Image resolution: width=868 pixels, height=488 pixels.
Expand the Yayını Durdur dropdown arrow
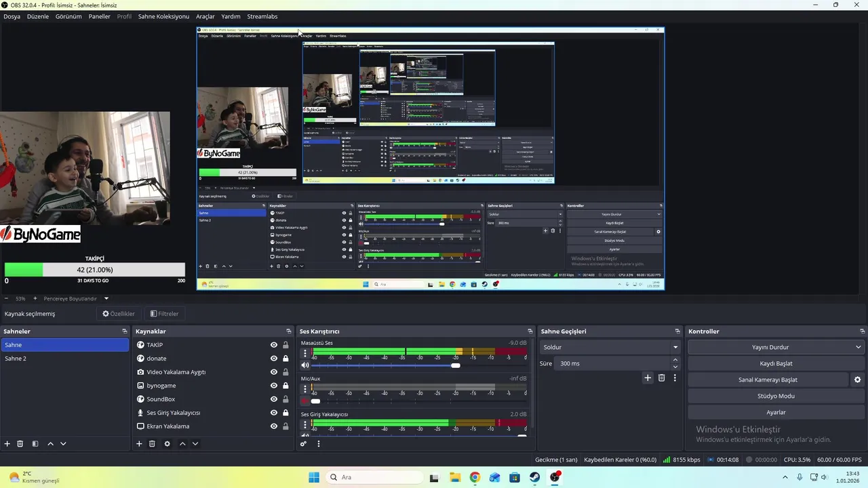(858, 347)
